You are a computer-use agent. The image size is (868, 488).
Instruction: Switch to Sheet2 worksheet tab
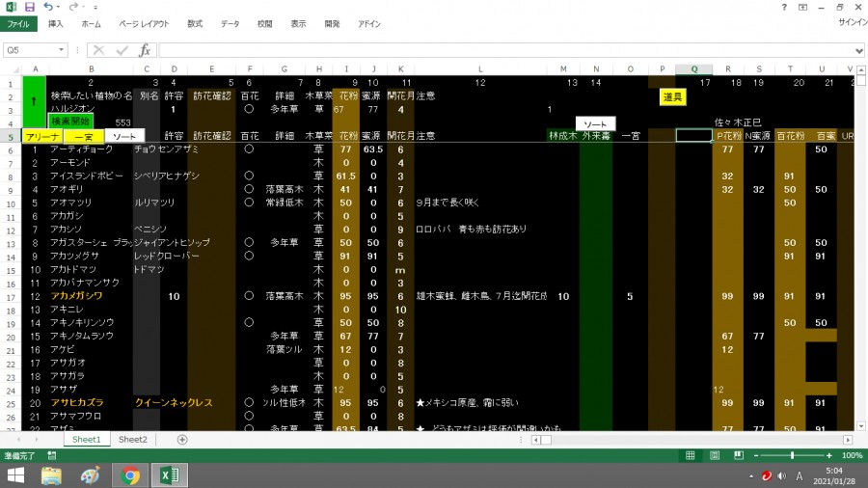[x=133, y=439]
